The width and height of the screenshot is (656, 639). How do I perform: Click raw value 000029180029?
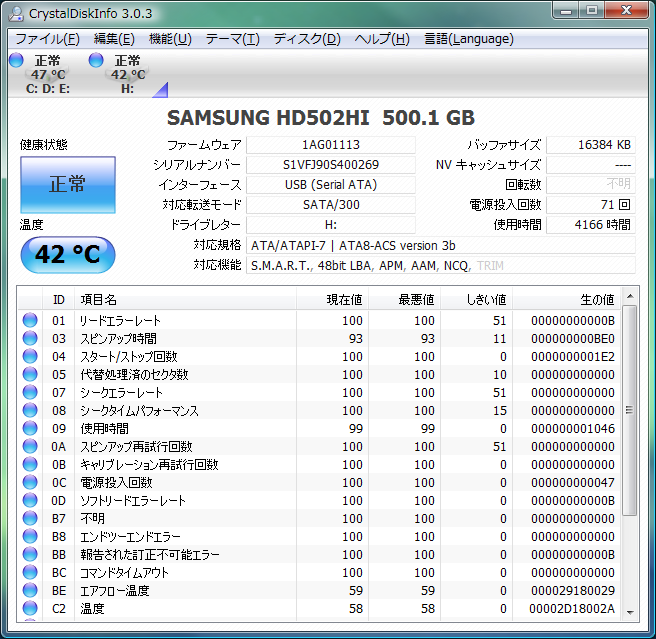(573, 590)
